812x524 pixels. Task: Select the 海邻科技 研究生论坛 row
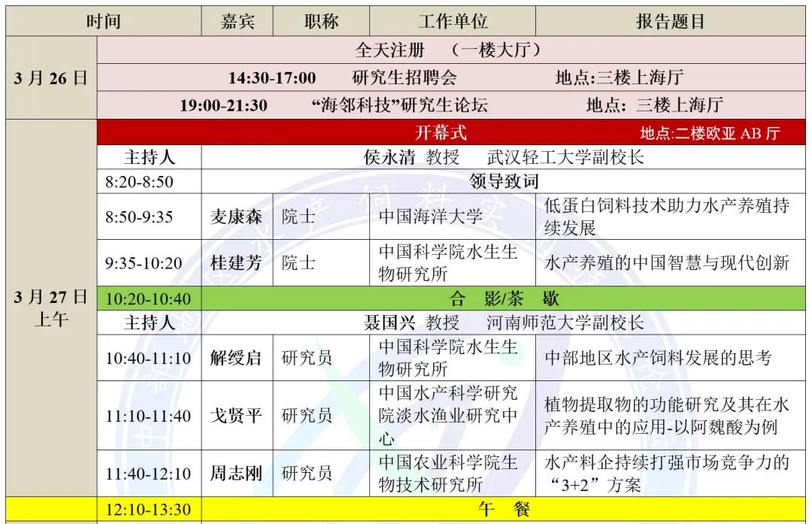(x=451, y=105)
